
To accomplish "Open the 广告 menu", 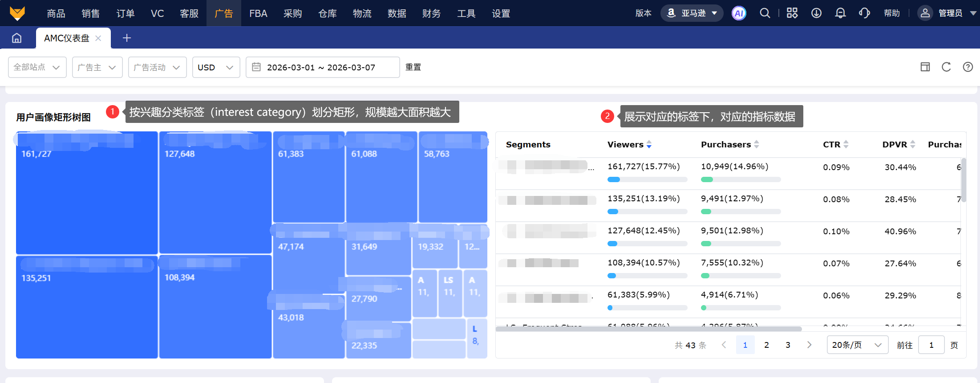I will pos(224,13).
